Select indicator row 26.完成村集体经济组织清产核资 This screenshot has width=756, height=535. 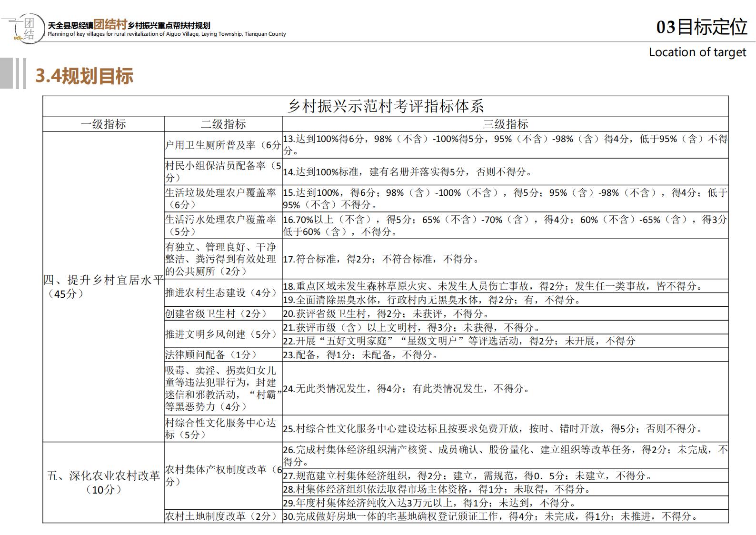[506, 455]
